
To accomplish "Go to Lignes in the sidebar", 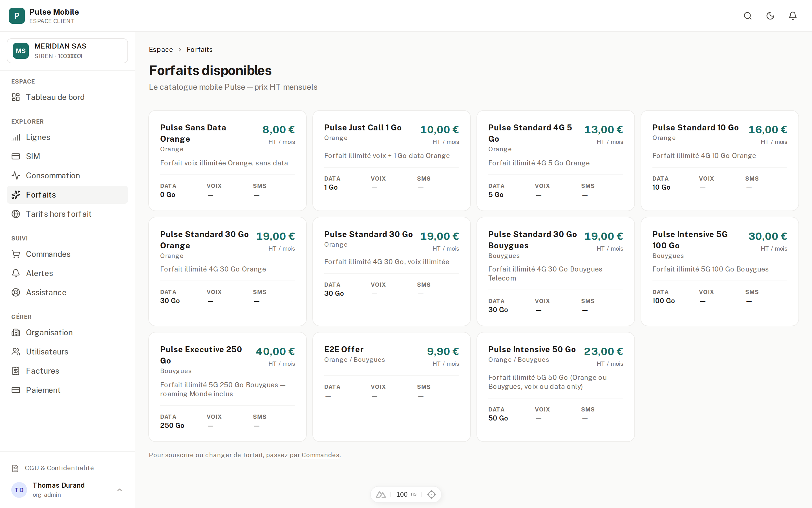I will (67, 137).
